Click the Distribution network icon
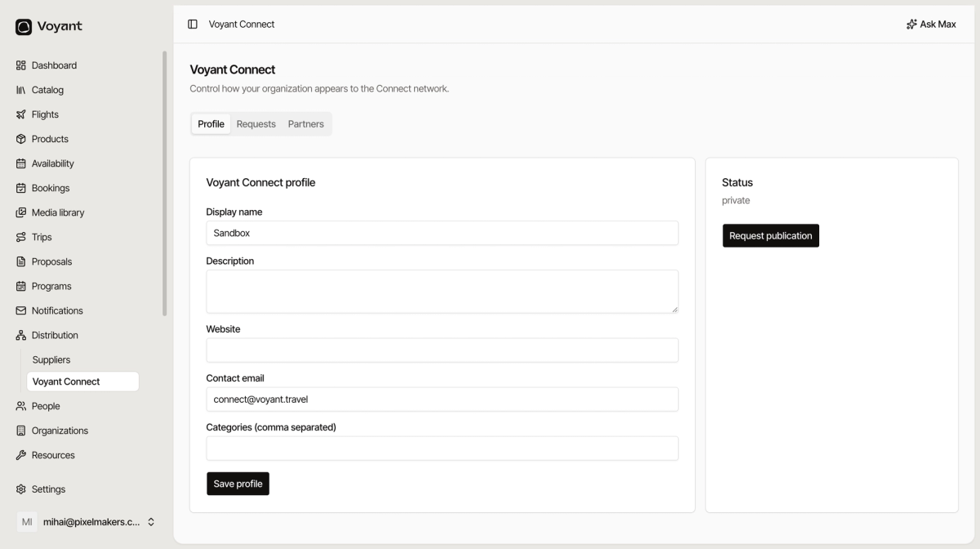This screenshot has height=549, width=980. tap(21, 335)
